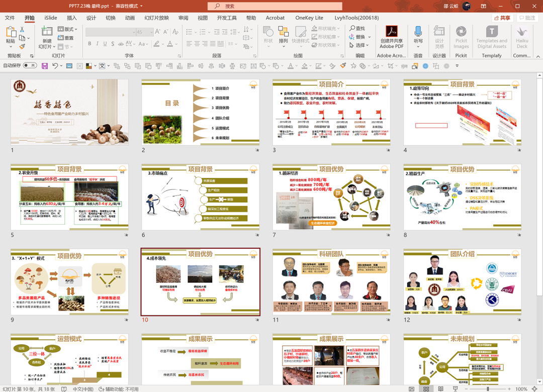The height and width of the screenshot is (392, 543).
Task: Click the orange paintbrush in quick access toolbar
Action: tap(343, 65)
